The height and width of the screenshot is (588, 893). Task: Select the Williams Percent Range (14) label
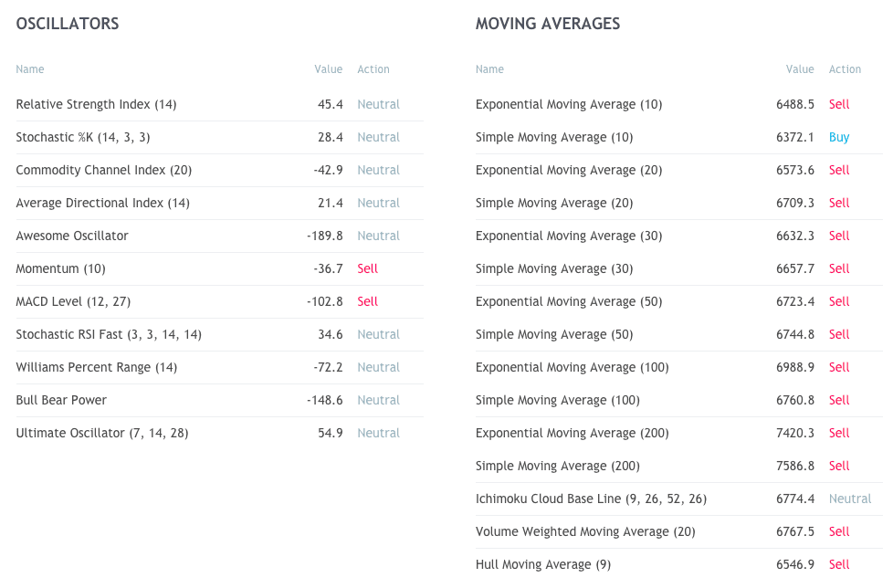pos(97,367)
